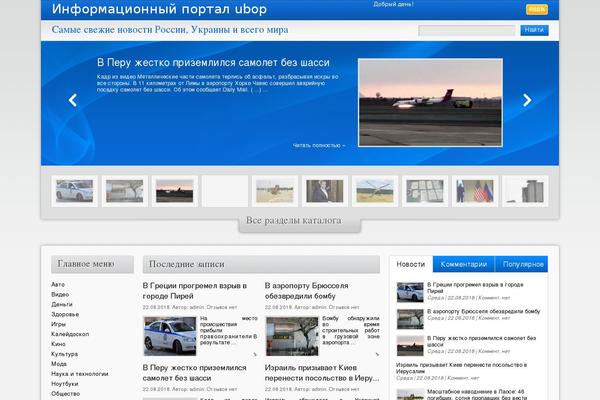
Task: Click 'Читать полностью' link in slider
Action: 319,145
